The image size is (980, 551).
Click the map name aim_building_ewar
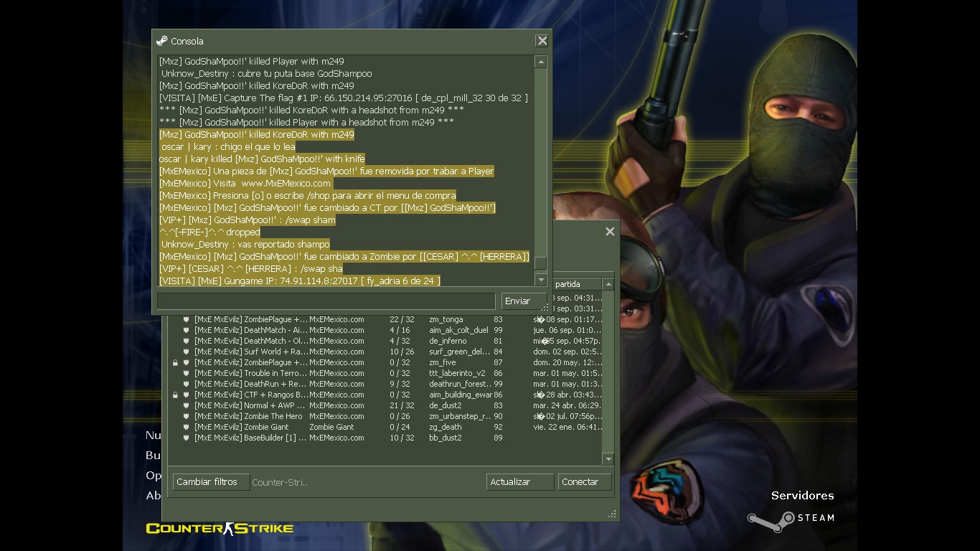click(461, 395)
